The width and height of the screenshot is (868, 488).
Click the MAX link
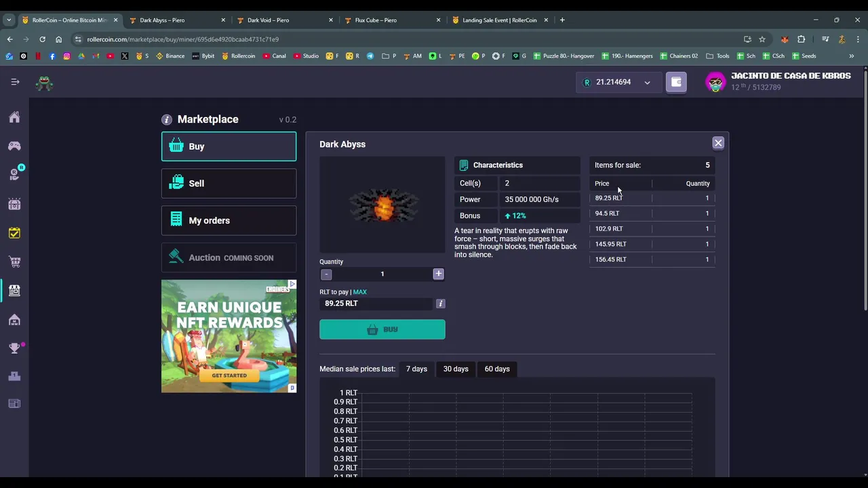[359, 292]
